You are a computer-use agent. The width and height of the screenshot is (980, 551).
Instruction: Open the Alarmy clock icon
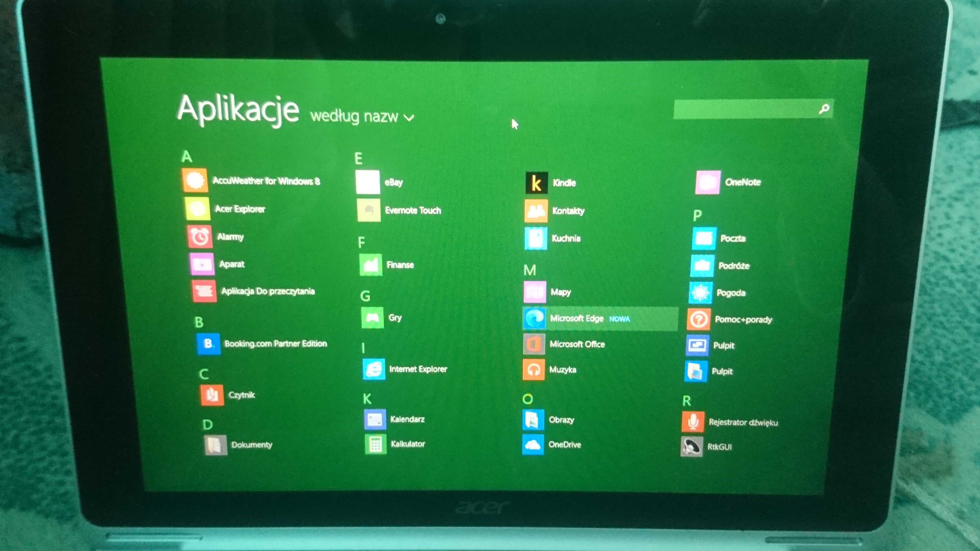click(x=200, y=236)
